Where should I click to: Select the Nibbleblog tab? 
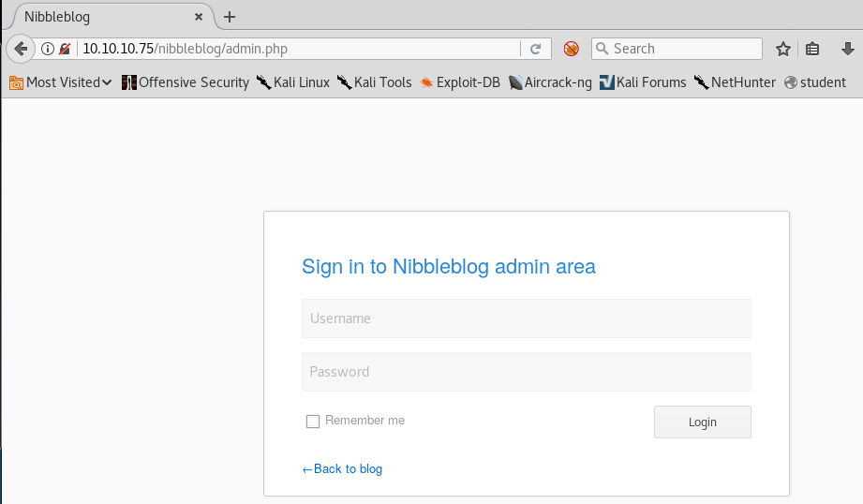pyautogui.click(x=103, y=17)
